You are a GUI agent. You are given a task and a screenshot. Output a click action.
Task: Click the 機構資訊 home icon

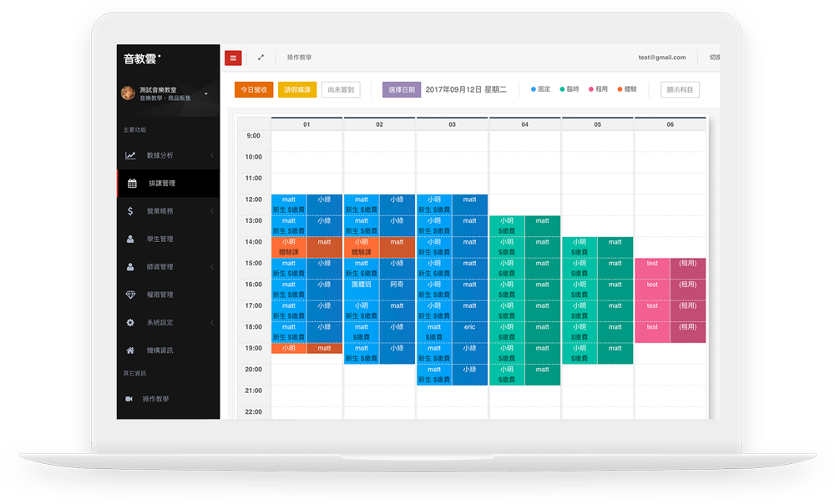click(130, 350)
